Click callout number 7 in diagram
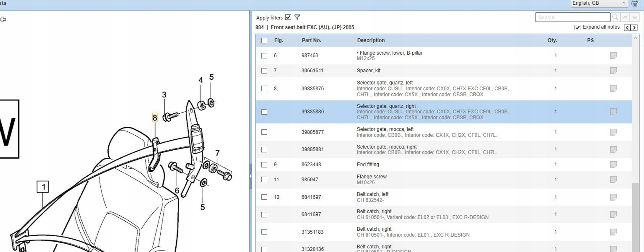The width and height of the screenshot is (644, 252). point(217,153)
